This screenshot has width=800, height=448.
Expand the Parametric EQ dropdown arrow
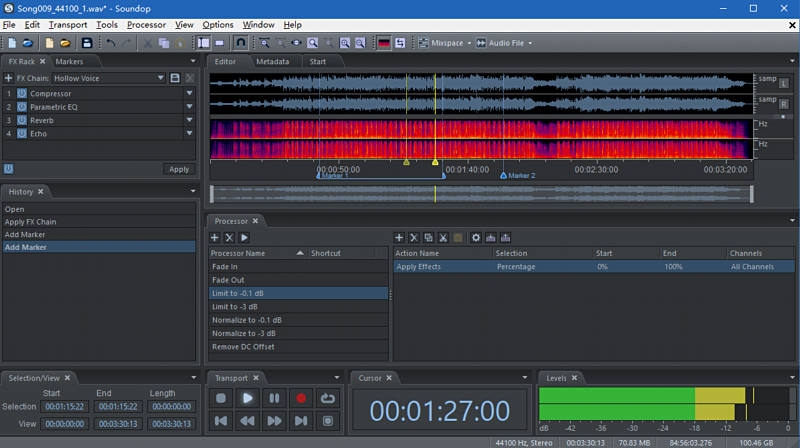(189, 107)
